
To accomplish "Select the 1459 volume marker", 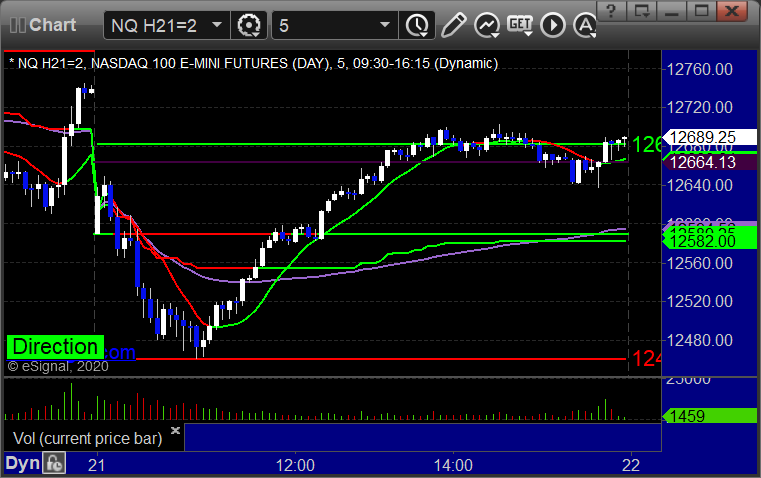I will pyautogui.click(x=710, y=416).
